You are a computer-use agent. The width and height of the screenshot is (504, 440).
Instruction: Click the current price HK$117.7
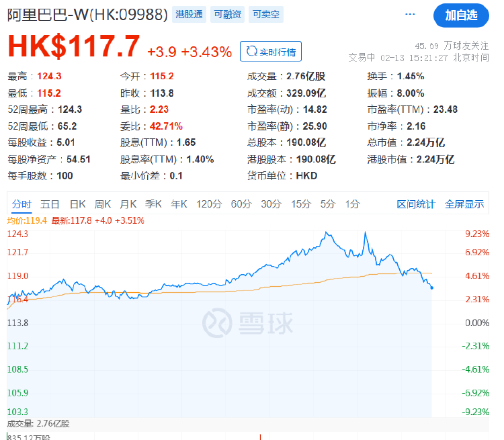tap(74, 46)
